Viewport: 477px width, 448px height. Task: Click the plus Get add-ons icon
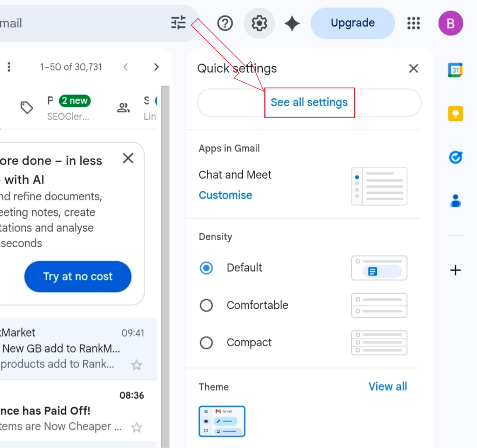[x=455, y=270]
